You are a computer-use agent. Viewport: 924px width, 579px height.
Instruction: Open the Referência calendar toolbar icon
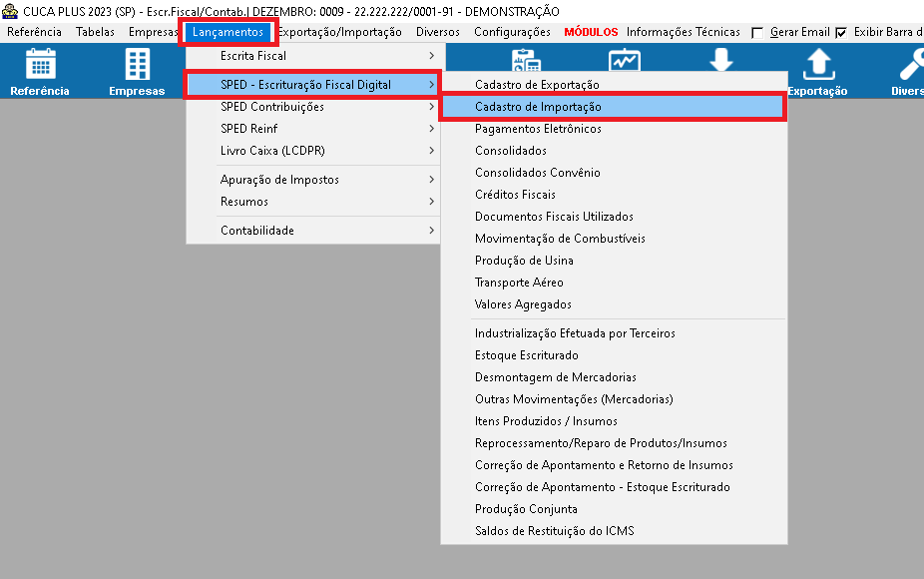(x=40, y=71)
